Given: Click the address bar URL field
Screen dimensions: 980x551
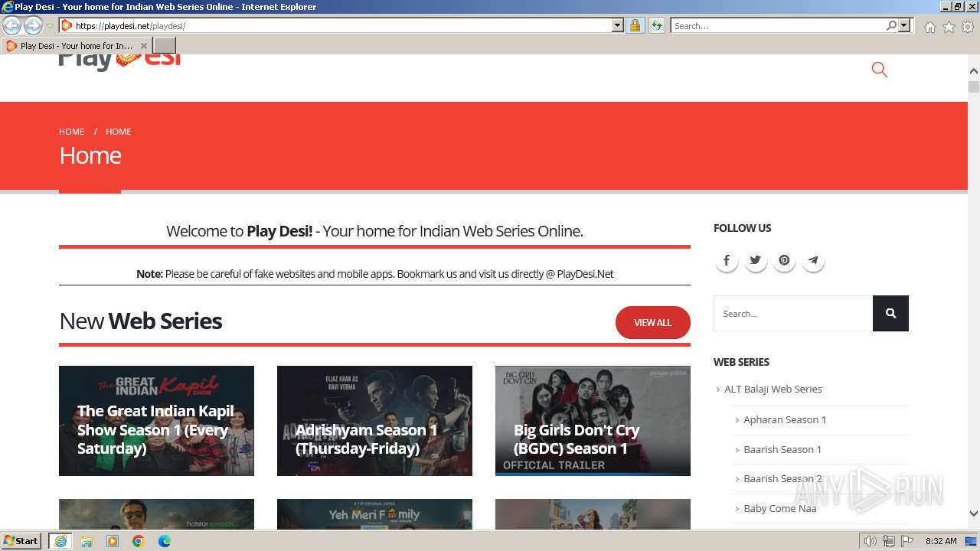Looking at the screenshot, I should point(342,25).
